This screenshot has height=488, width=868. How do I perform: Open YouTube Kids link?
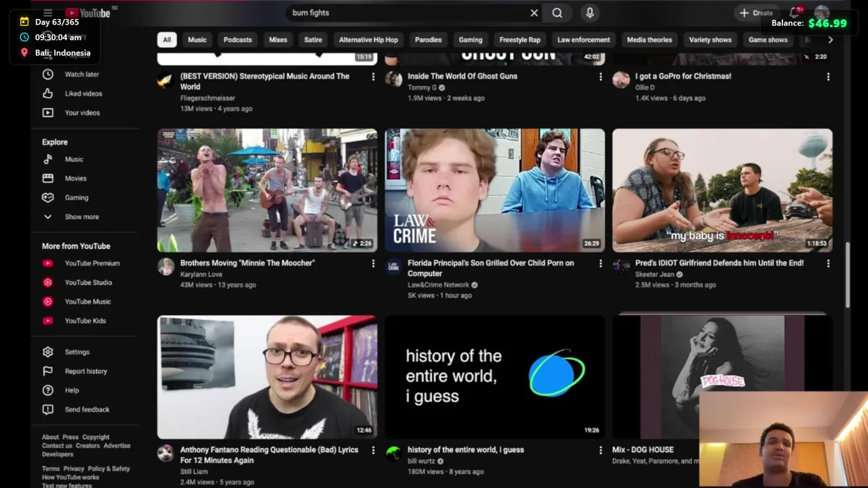[85, 321]
